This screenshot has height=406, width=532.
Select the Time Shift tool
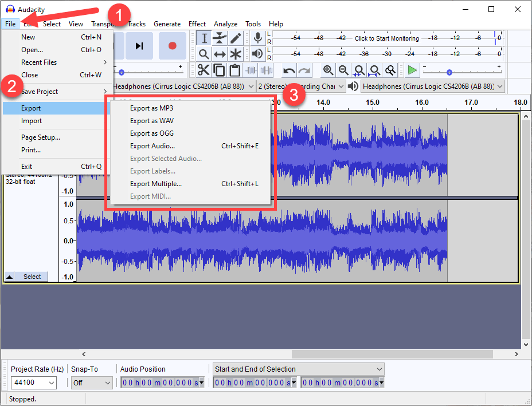pos(220,54)
